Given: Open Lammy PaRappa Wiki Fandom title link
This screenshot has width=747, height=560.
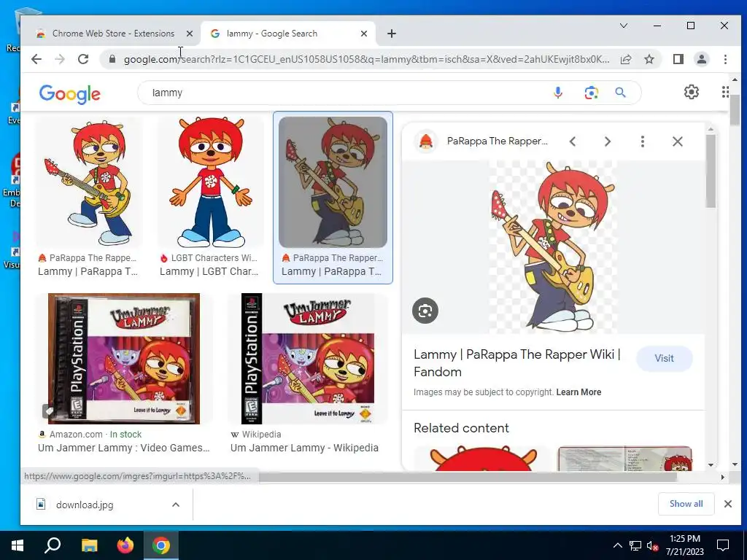Looking at the screenshot, I should tap(517, 363).
